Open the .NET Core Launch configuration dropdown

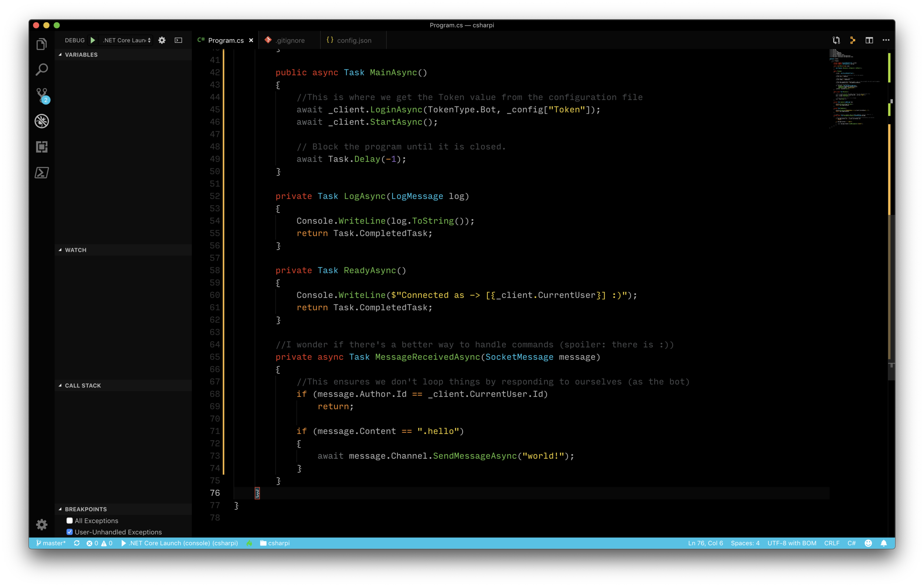point(125,40)
